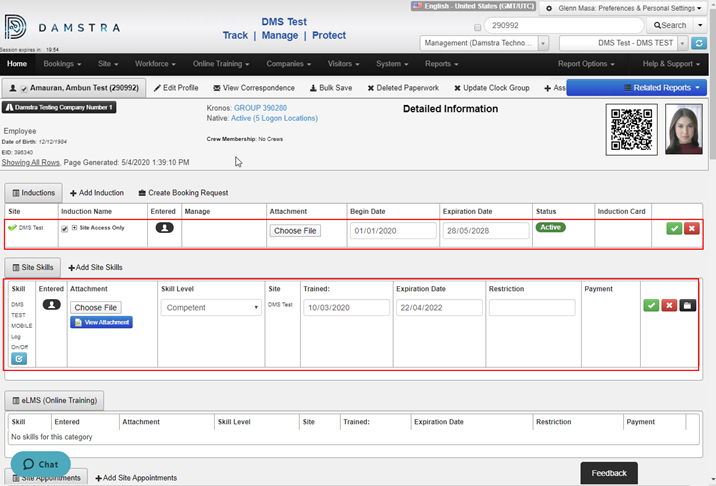Viewport: 716px width, 486px height.
Task: Click Choose File in Inductions row
Action: coord(295,231)
